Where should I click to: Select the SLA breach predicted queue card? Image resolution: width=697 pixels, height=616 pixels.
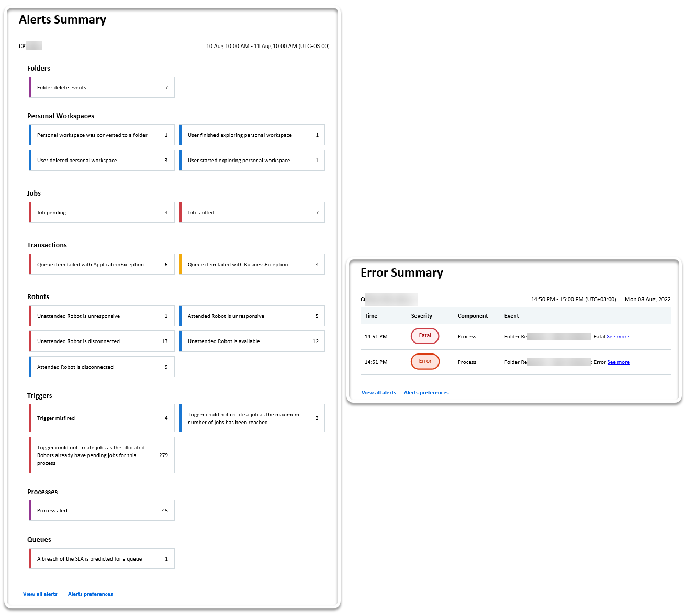pos(102,558)
